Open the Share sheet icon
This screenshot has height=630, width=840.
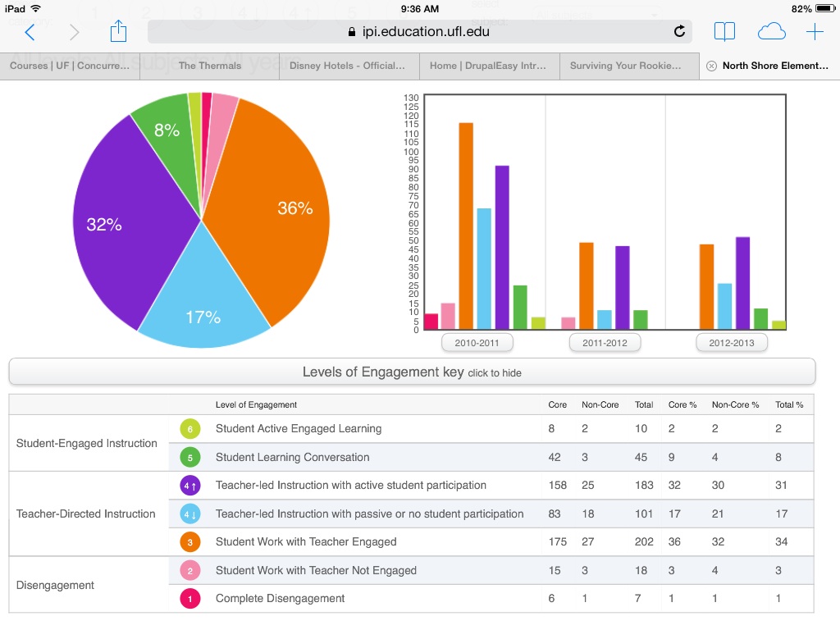click(119, 31)
